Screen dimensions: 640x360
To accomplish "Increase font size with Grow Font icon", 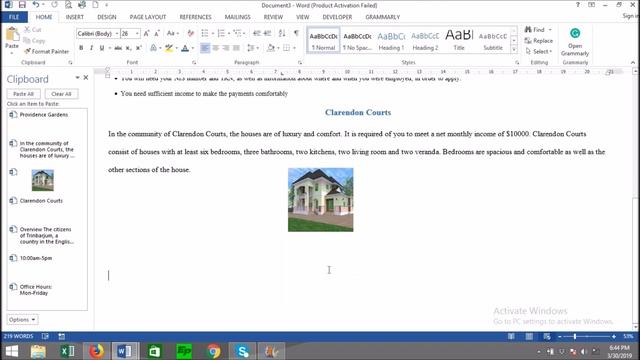I will click(x=147, y=33).
